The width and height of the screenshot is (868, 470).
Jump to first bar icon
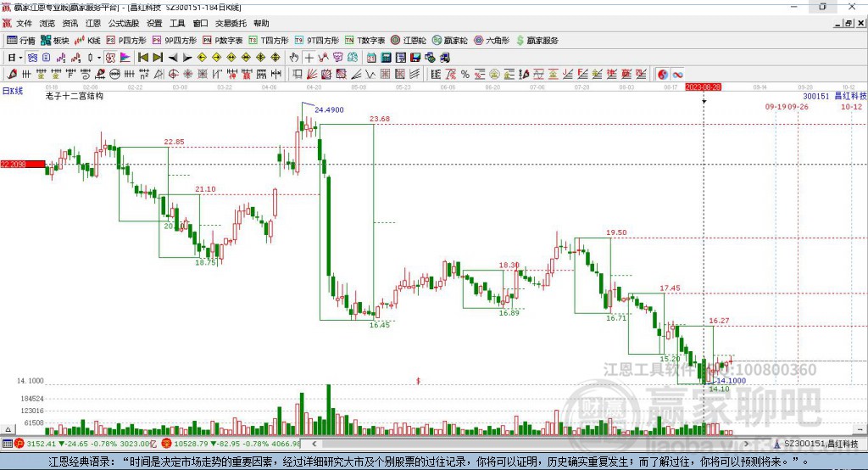click(143, 57)
